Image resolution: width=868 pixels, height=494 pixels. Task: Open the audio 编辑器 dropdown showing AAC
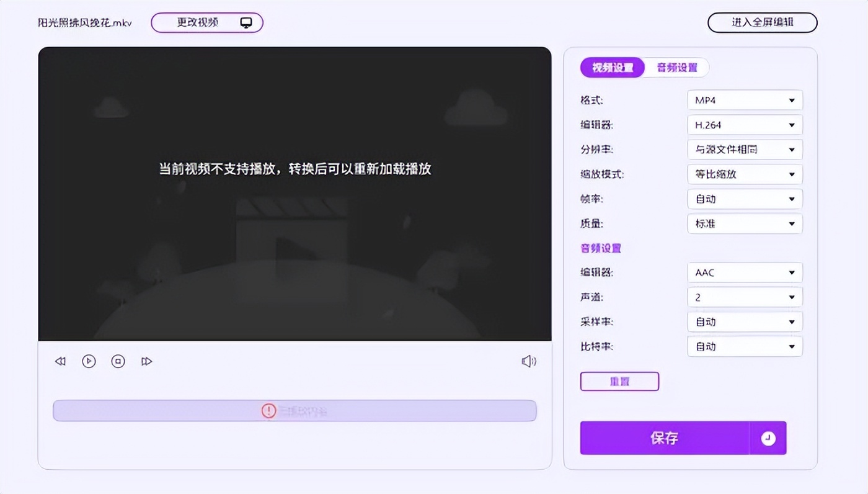point(744,272)
